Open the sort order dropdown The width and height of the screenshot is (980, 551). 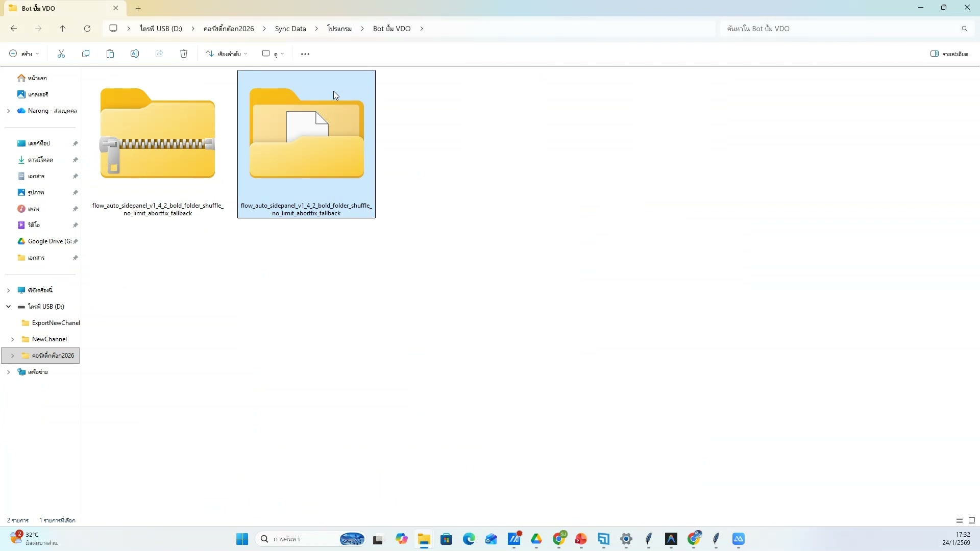click(227, 54)
